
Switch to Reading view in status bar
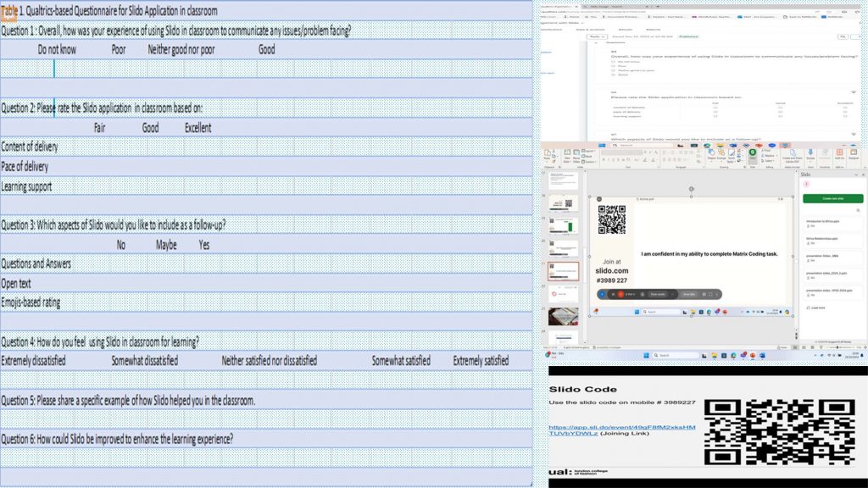tap(813, 347)
